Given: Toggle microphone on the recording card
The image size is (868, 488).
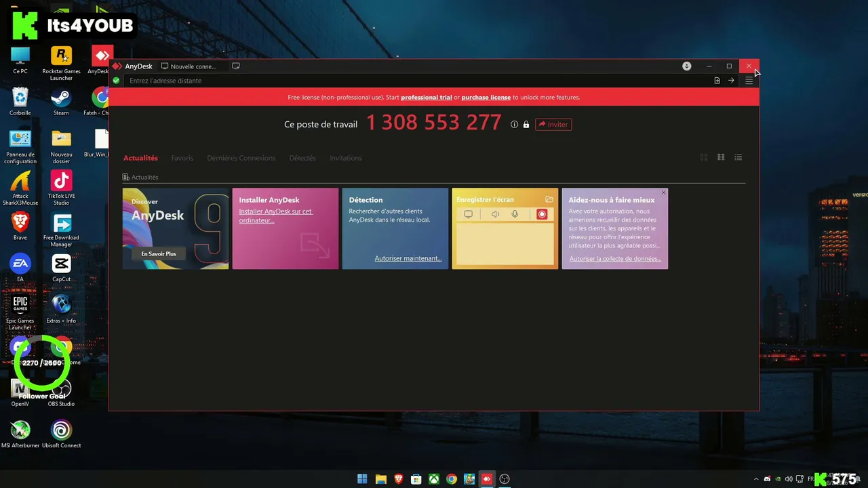Looking at the screenshot, I should [x=515, y=214].
